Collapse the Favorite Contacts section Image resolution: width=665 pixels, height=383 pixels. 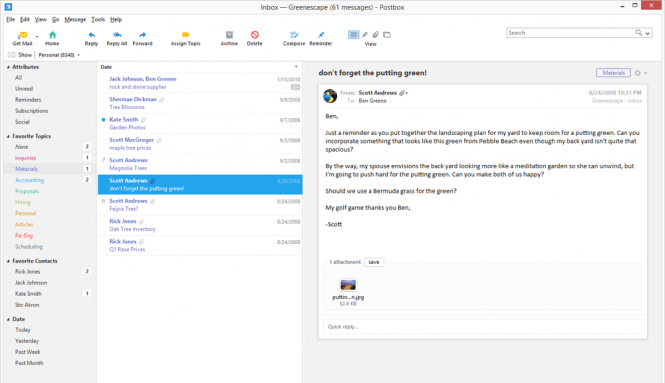pyautogui.click(x=8, y=261)
